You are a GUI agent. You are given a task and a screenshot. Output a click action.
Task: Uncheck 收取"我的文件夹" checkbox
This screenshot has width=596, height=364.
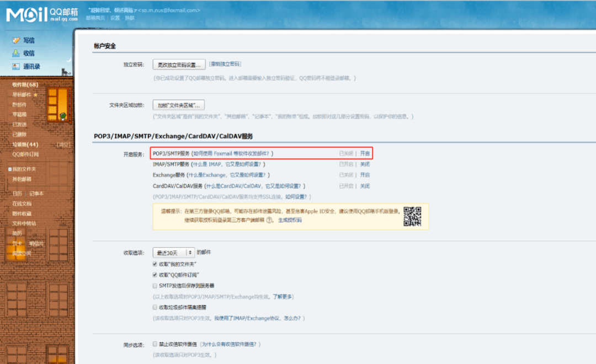(155, 264)
